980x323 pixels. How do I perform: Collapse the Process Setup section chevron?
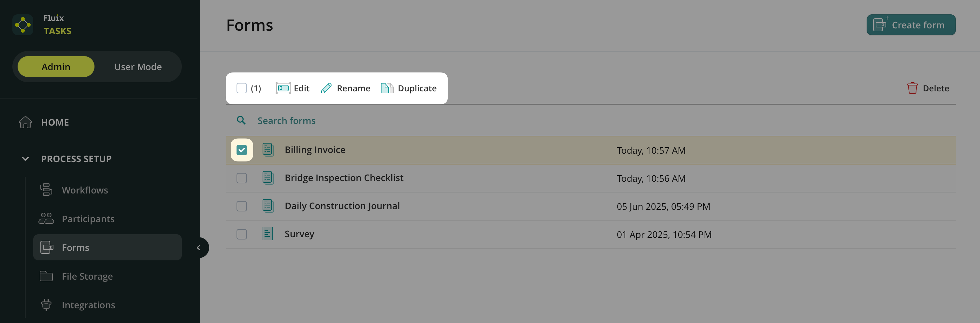pyautogui.click(x=25, y=159)
